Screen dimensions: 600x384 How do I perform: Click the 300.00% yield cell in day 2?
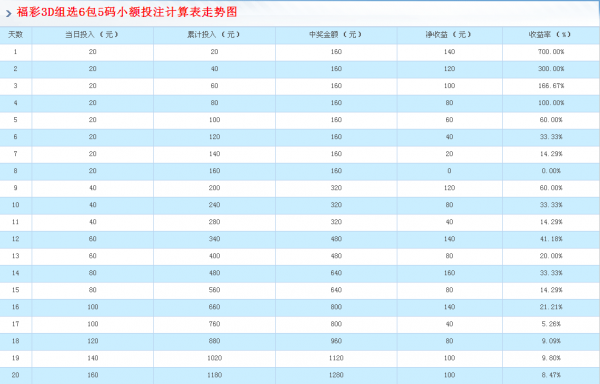[551, 69]
